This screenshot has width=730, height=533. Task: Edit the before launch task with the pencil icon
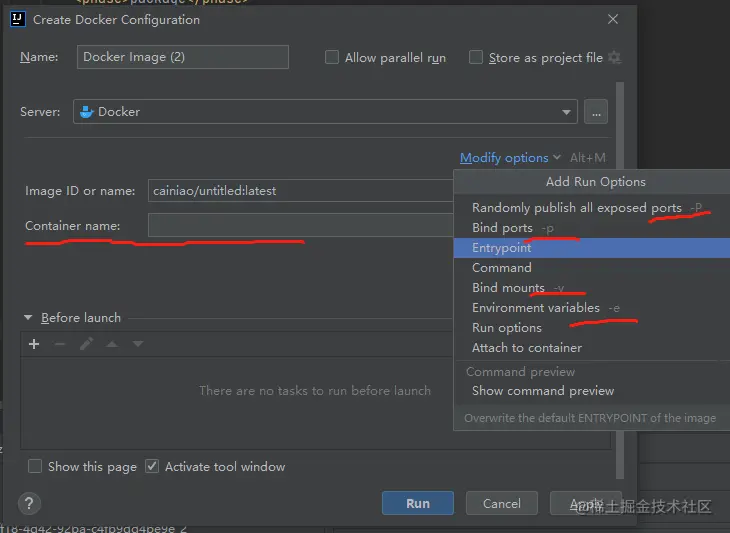click(x=86, y=344)
